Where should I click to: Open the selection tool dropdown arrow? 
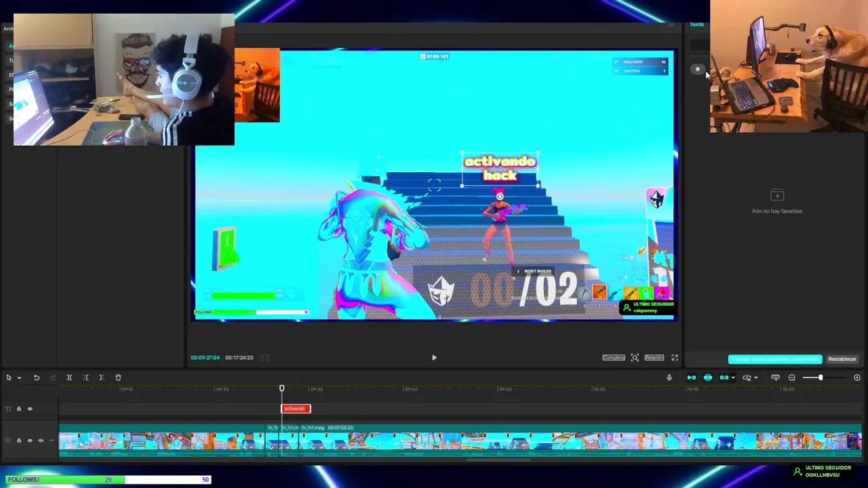pyautogui.click(x=19, y=378)
